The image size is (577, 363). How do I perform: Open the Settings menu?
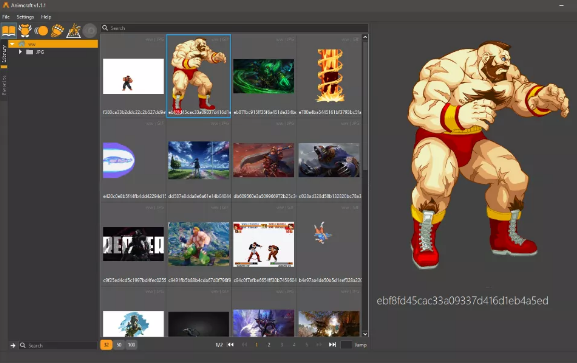25,17
